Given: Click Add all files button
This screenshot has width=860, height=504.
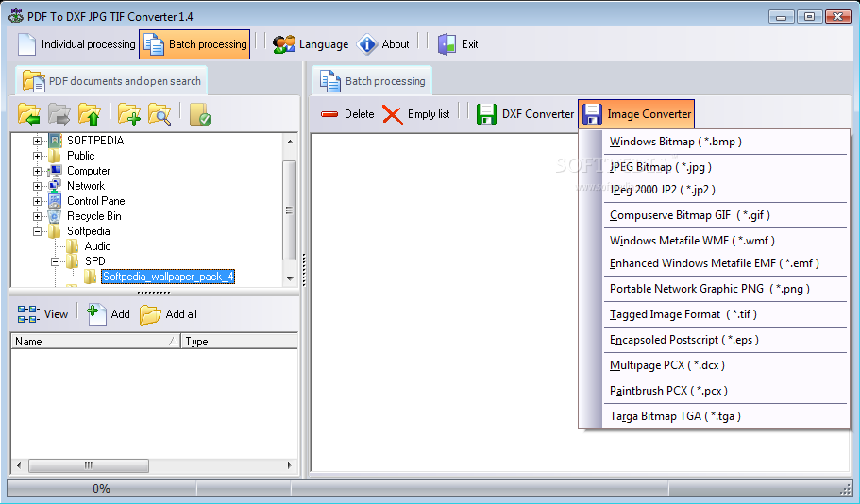Looking at the screenshot, I should [168, 314].
